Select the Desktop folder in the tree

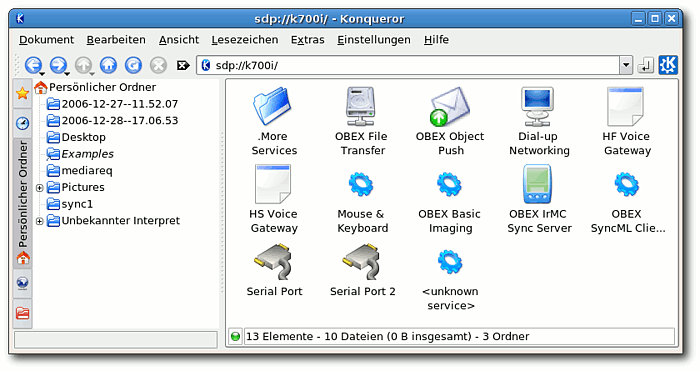(83, 137)
